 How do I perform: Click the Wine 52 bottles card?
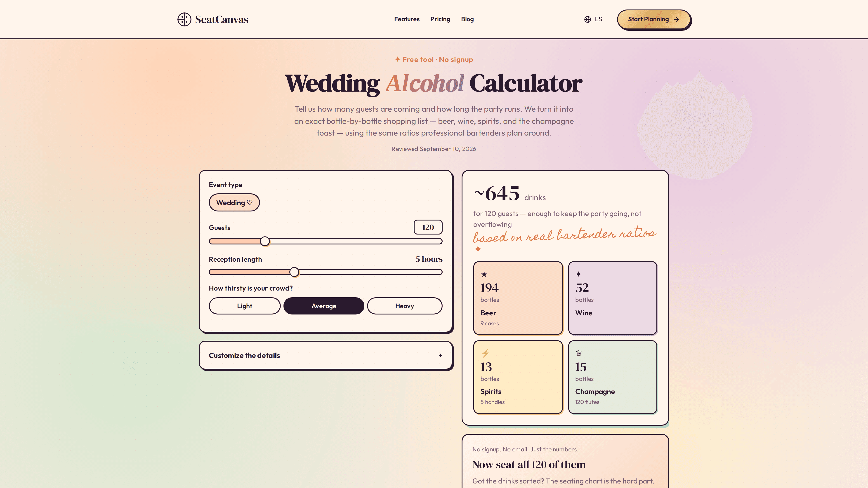point(613,298)
